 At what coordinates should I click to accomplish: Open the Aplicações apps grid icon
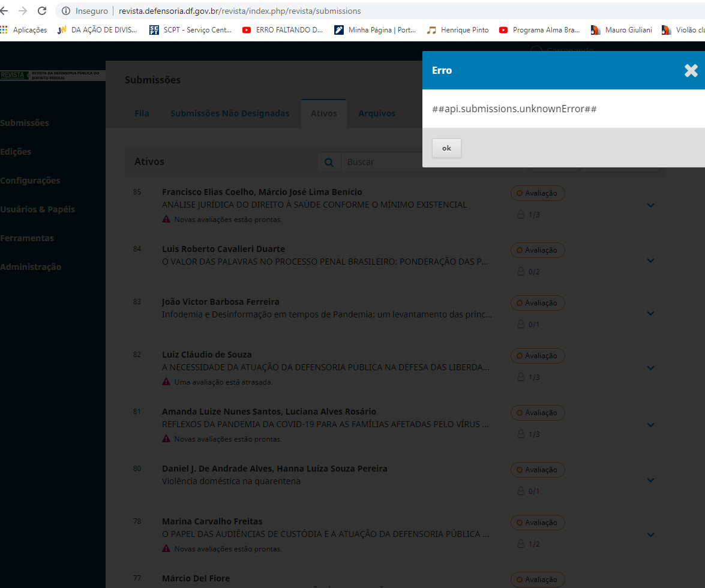coord(4,29)
